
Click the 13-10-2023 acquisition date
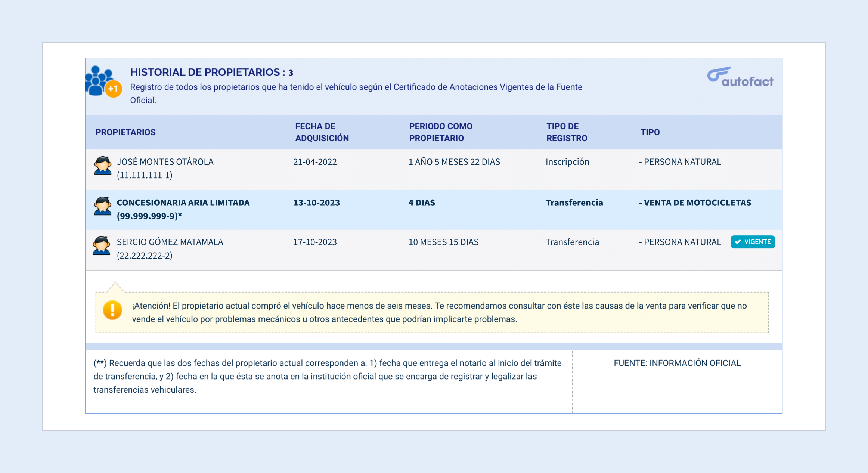(316, 203)
